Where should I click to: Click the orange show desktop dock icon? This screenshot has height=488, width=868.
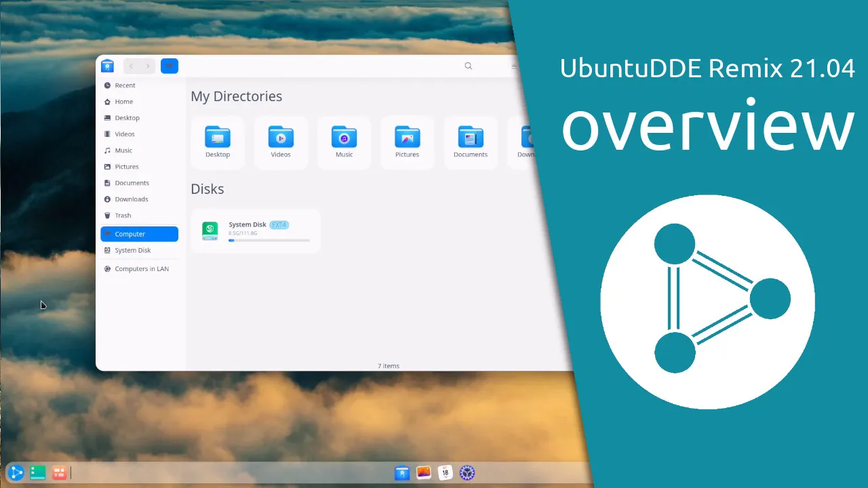coord(60,473)
